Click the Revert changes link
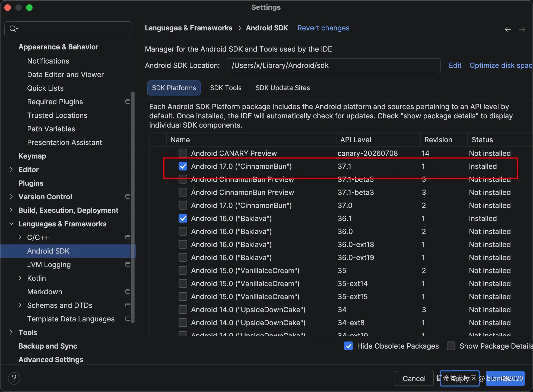533x392 pixels. [x=323, y=28]
